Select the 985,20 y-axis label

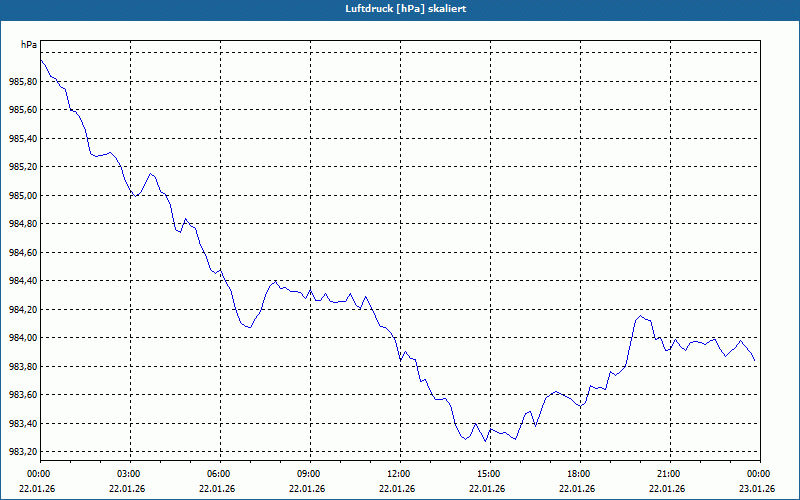[24, 167]
